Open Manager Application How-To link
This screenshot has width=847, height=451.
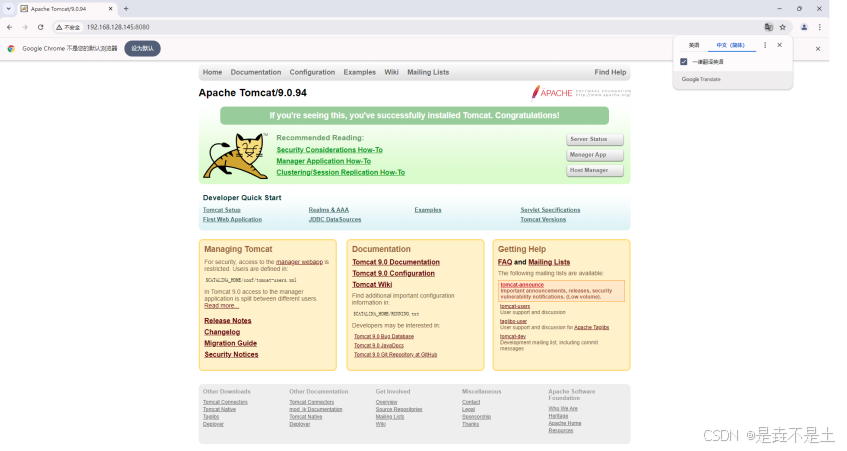click(x=324, y=161)
